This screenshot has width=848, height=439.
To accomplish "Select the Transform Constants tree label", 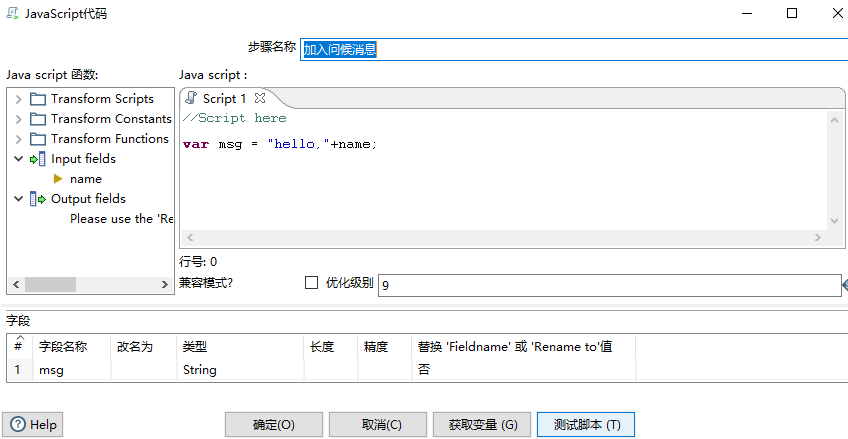I will click(x=111, y=119).
